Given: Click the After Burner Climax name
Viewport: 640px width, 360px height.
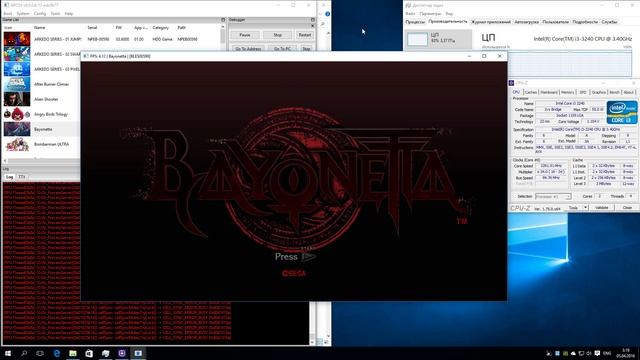Looking at the screenshot, I should 51,84.
